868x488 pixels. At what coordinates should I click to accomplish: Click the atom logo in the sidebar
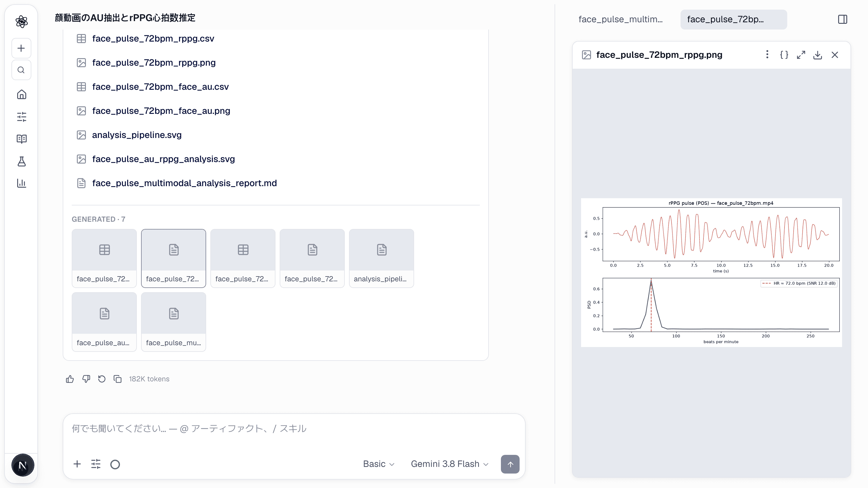(22, 22)
